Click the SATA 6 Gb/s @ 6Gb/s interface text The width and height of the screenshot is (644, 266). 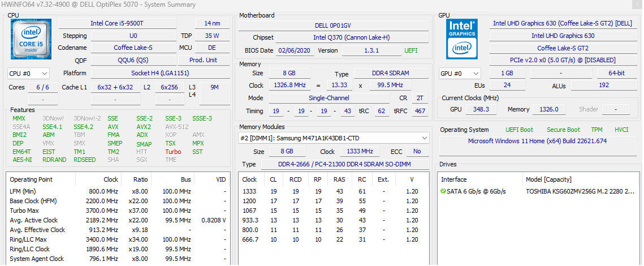point(477,192)
